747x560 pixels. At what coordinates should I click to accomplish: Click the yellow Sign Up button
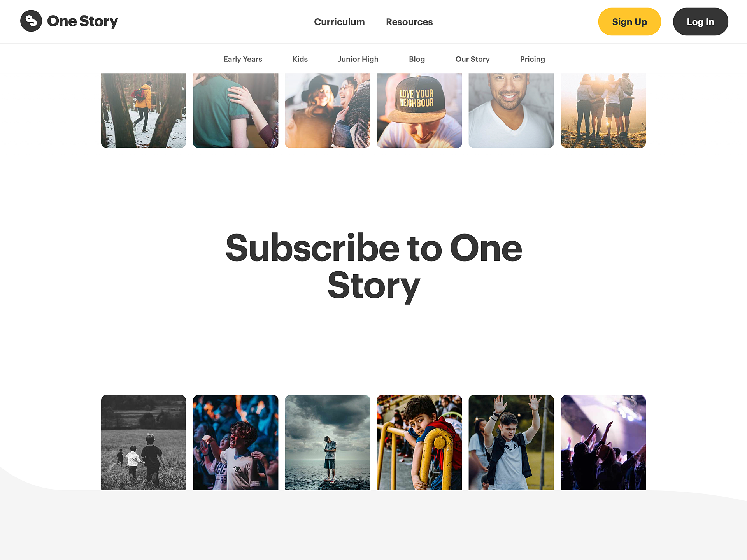(x=630, y=22)
